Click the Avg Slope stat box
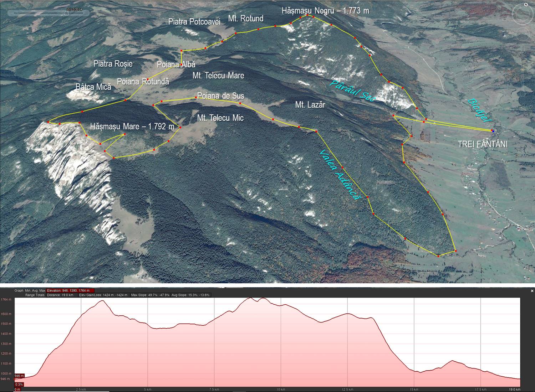 [x=191, y=295]
